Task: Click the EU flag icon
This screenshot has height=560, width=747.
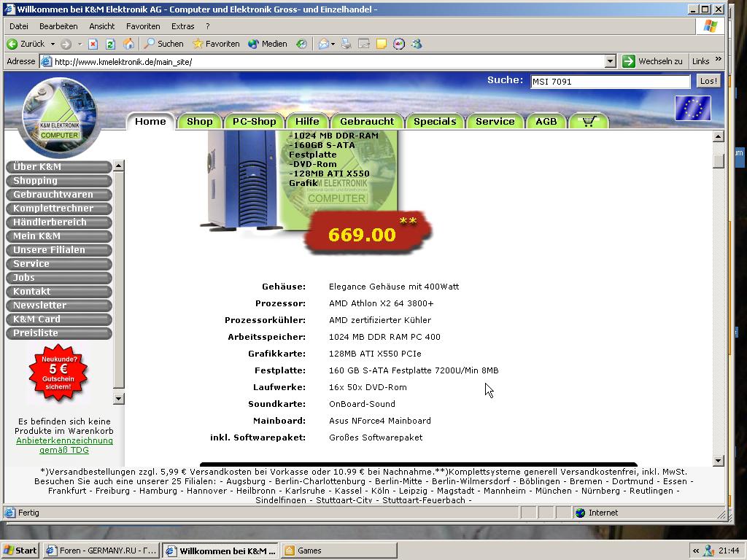Action: point(692,108)
